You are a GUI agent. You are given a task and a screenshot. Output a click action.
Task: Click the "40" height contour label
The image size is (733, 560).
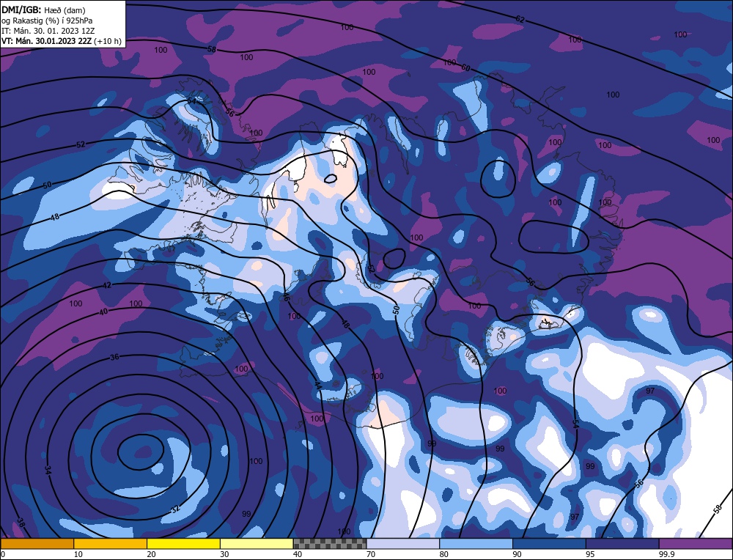coord(103,312)
